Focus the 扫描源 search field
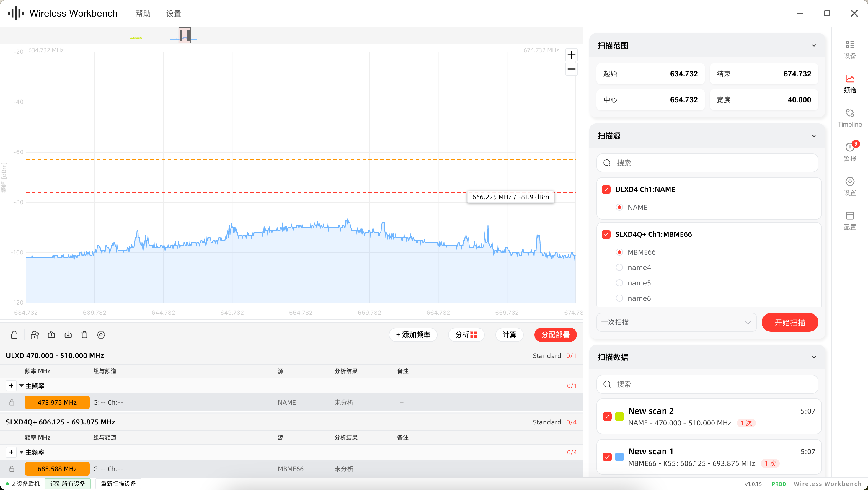This screenshot has height=490, width=868. (707, 163)
